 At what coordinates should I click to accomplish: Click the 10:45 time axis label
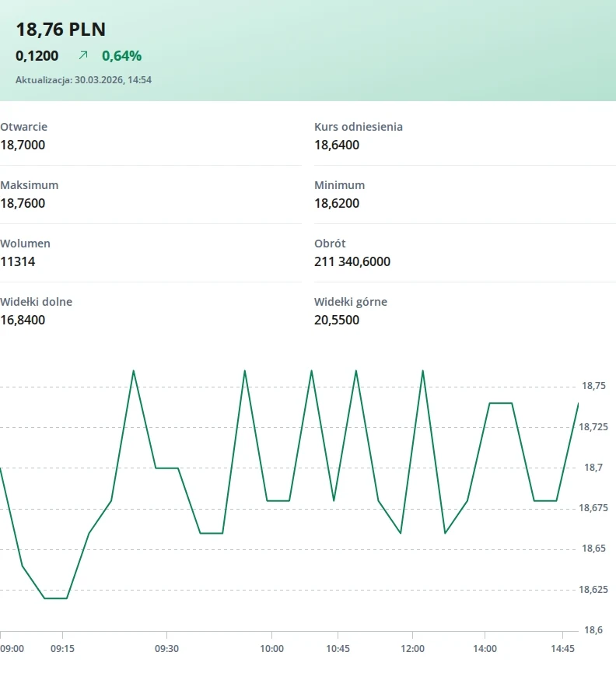[338, 649]
